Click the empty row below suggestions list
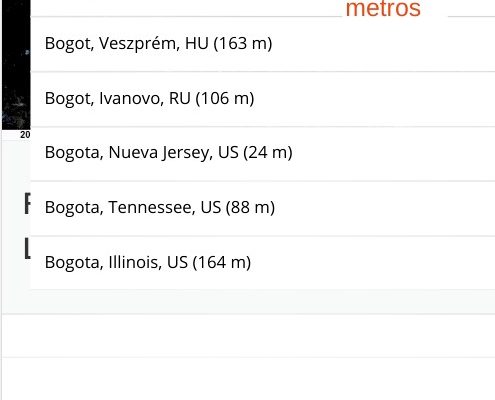The height and width of the screenshot is (400, 495). click(248, 336)
